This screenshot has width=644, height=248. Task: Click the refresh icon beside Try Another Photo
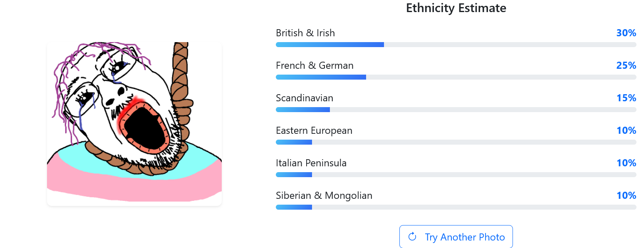[x=412, y=237]
